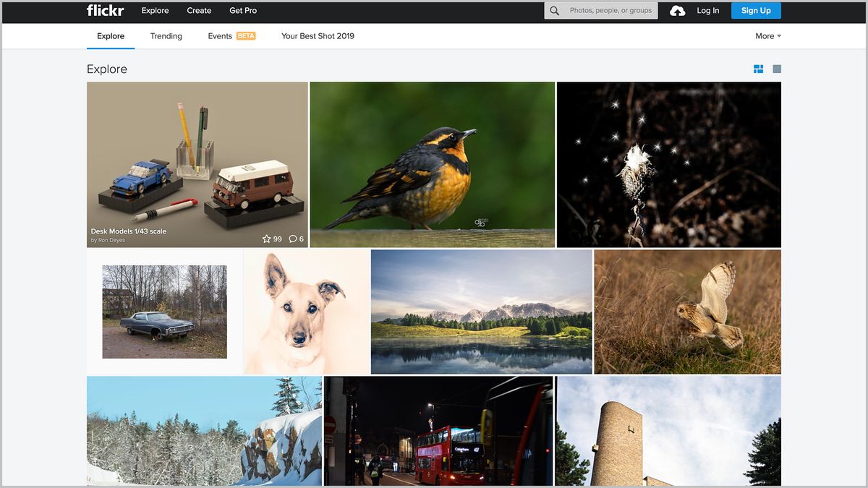Favorite Desk Models photo via star icon
Image resolution: width=868 pixels, height=488 pixels.
tap(266, 238)
